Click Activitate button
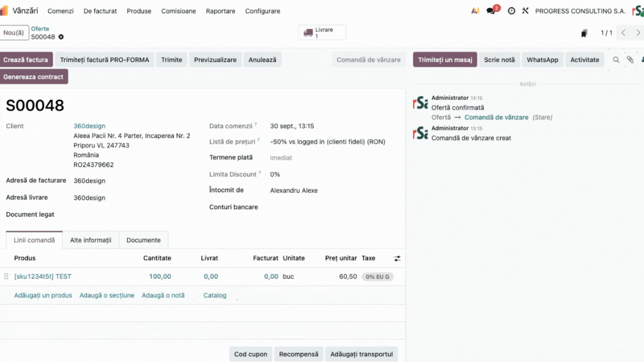This screenshot has width=644, height=362. (585, 60)
